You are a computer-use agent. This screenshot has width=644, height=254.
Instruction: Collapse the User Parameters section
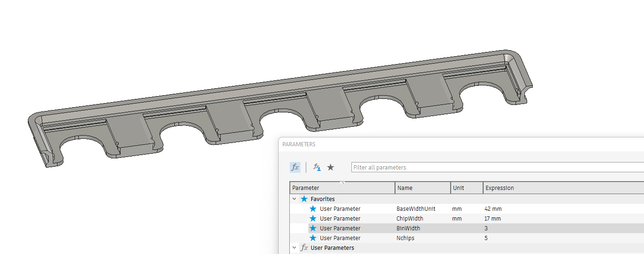pyautogui.click(x=294, y=247)
